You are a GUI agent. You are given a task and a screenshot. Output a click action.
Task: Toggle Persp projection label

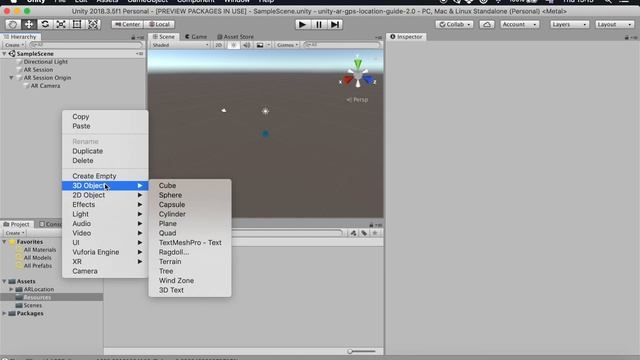point(358,100)
